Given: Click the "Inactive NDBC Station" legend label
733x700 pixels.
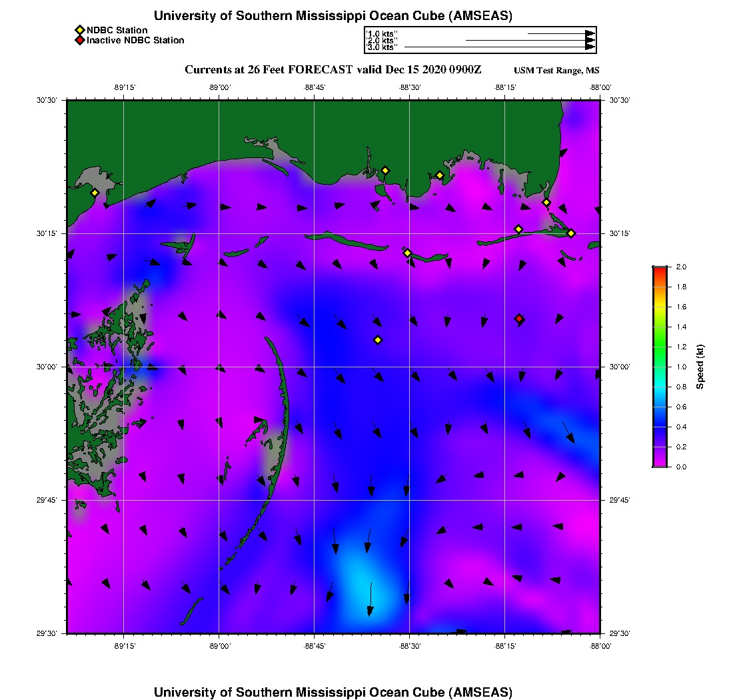Looking at the screenshot, I should (x=135, y=41).
